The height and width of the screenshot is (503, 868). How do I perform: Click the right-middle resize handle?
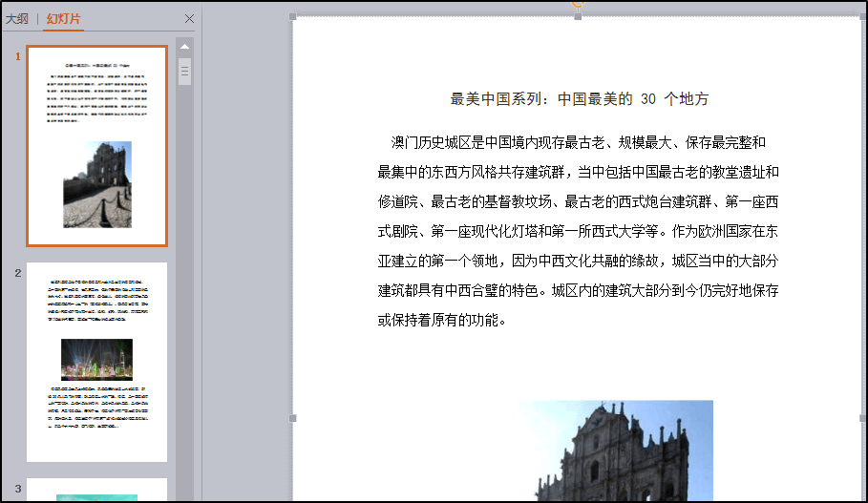point(862,418)
